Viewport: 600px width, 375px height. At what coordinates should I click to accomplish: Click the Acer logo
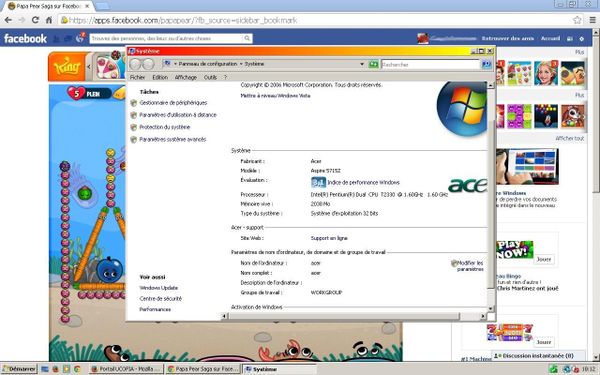(x=467, y=185)
